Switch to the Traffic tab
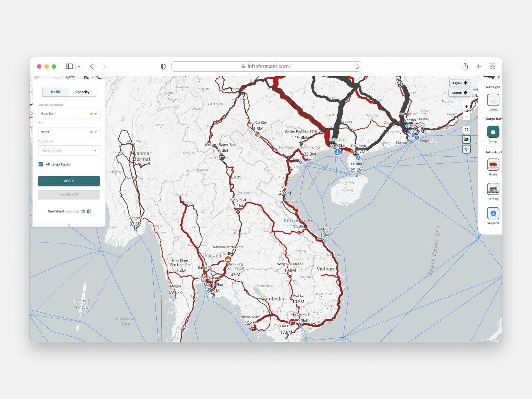Viewport: 532px width, 399px height. click(55, 92)
